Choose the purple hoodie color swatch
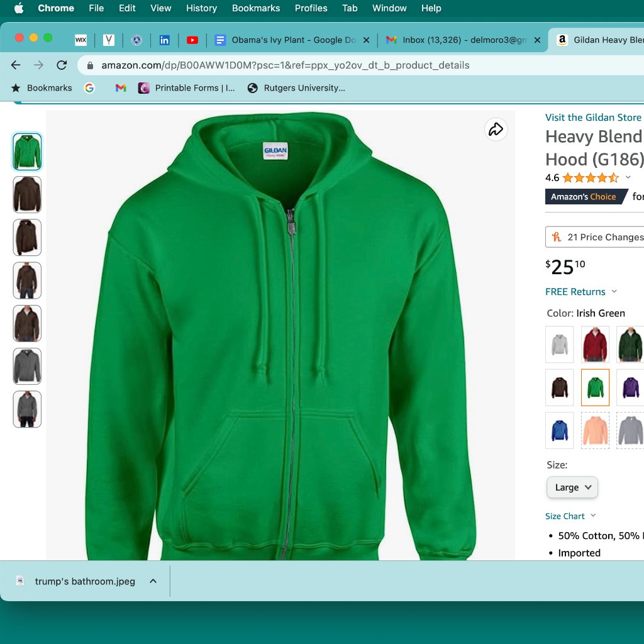 [630, 387]
